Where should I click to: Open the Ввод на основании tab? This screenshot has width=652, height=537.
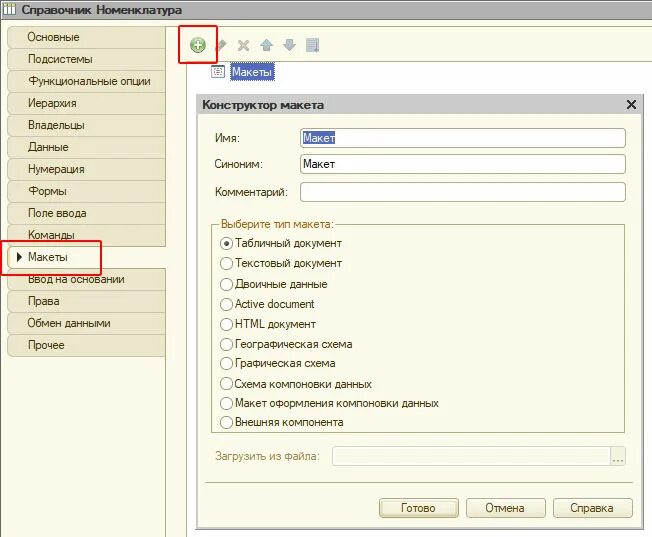click(x=86, y=280)
